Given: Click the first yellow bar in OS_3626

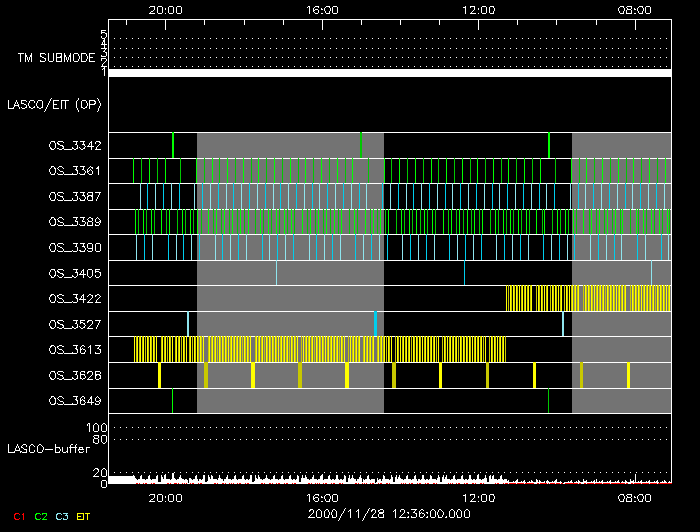Looking at the screenshot, I should coord(159,375).
